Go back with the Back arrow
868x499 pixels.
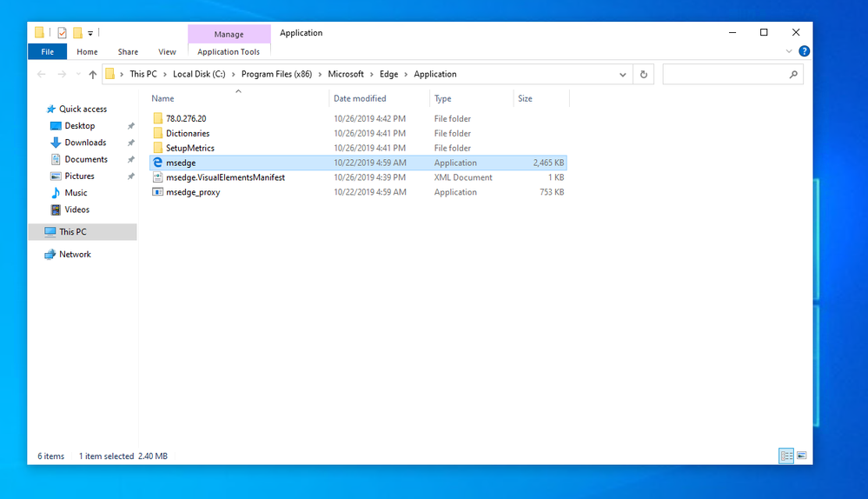click(42, 74)
